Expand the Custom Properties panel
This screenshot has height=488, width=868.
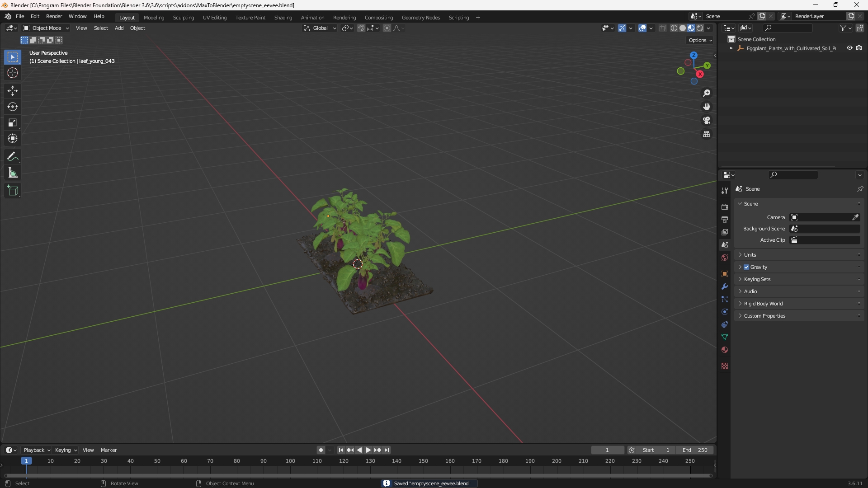point(799,316)
